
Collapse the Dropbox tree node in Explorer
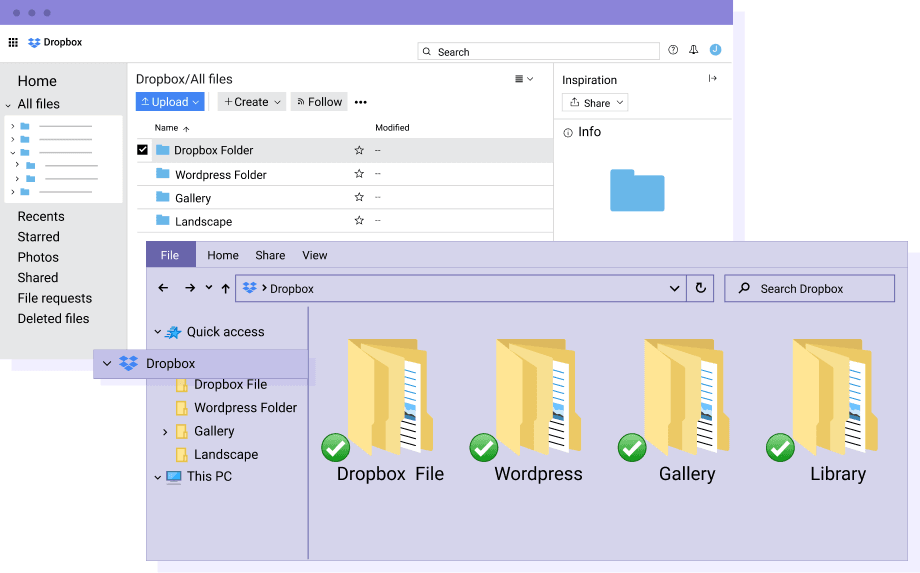tap(107, 364)
